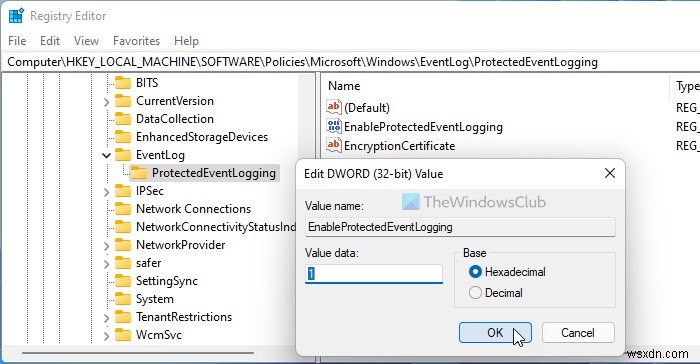This screenshot has height=364, width=700.
Task: Select the EnableProtectedEventLogging value name in list
Action: click(423, 127)
